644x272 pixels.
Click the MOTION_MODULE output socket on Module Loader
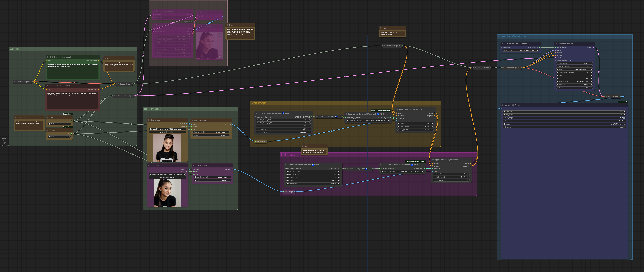540,48
